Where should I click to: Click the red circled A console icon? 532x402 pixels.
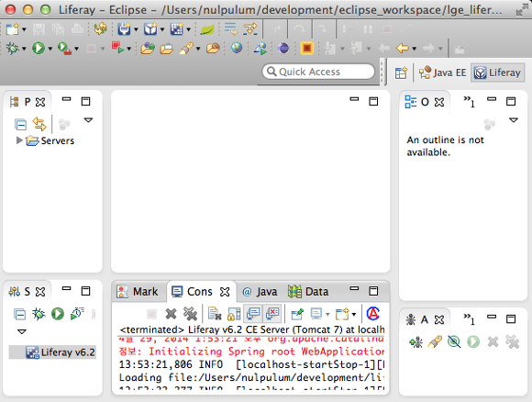[x=373, y=313]
